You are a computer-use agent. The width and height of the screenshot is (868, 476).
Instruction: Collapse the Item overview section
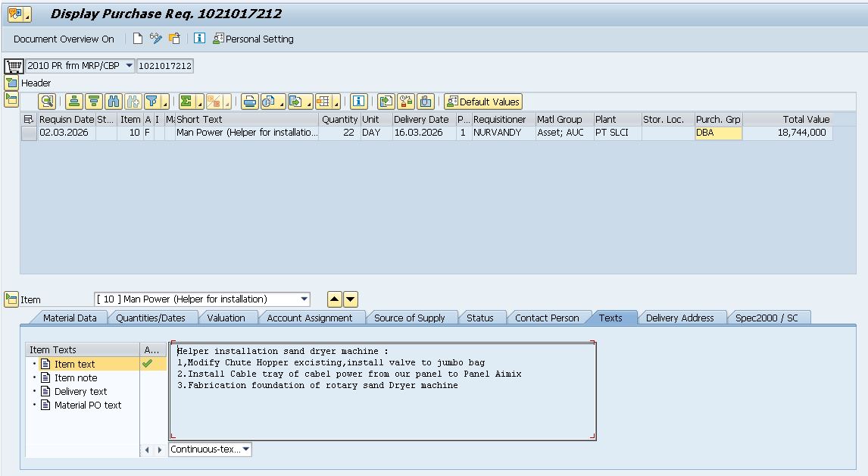(11, 99)
